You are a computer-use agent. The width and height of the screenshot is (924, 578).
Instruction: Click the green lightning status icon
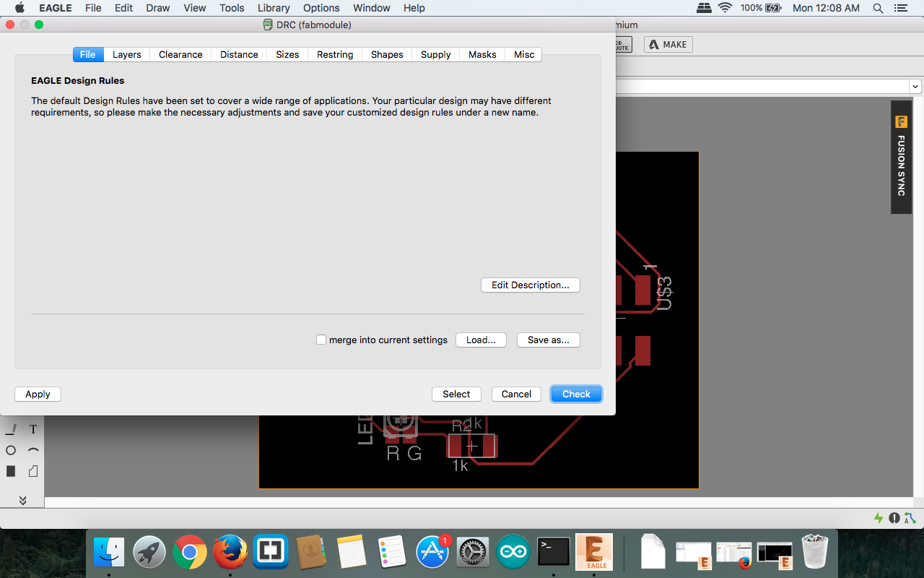pyautogui.click(x=879, y=518)
